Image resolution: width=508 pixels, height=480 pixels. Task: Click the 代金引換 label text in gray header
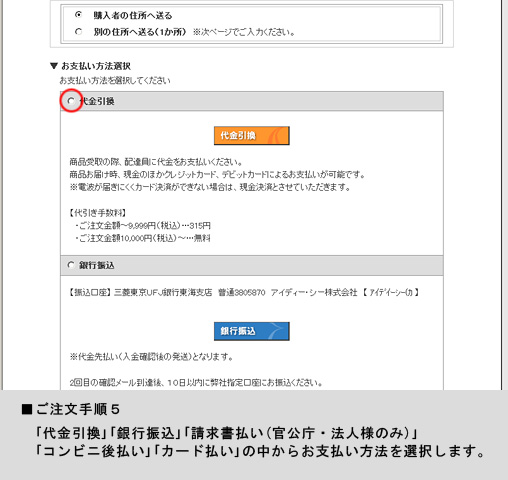[97, 101]
